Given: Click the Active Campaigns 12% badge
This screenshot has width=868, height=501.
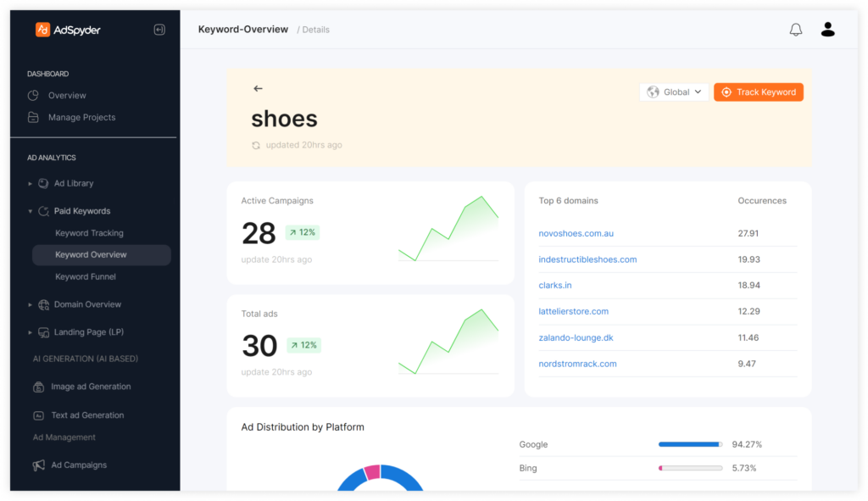Looking at the screenshot, I should (x=303, y=232).
